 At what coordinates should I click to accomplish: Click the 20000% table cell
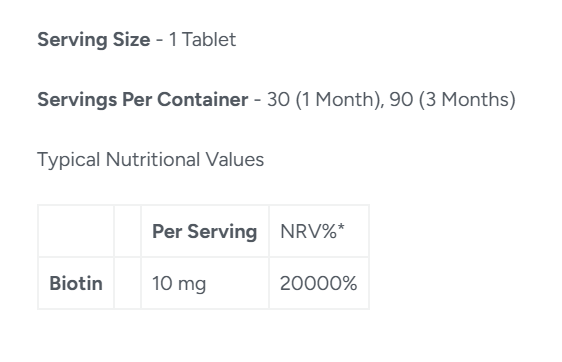click(x=319, y=283)
